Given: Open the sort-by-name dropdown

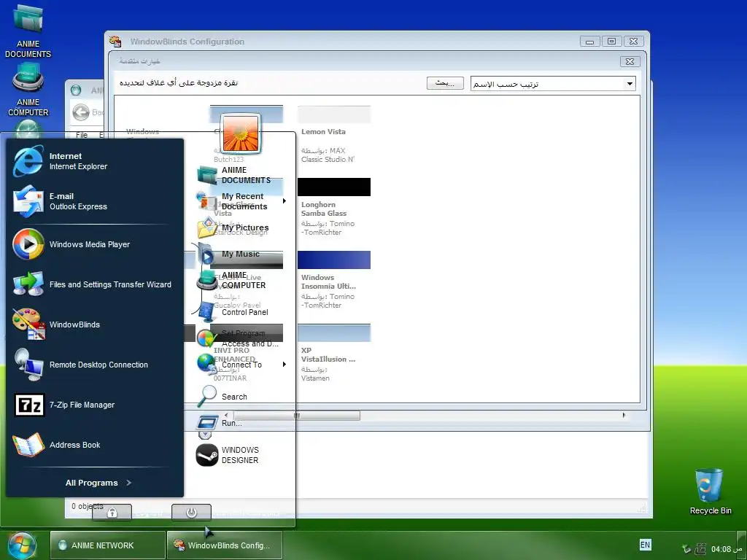Looking at the screenshot, I should pyautogui.click(x=630, y=84).
